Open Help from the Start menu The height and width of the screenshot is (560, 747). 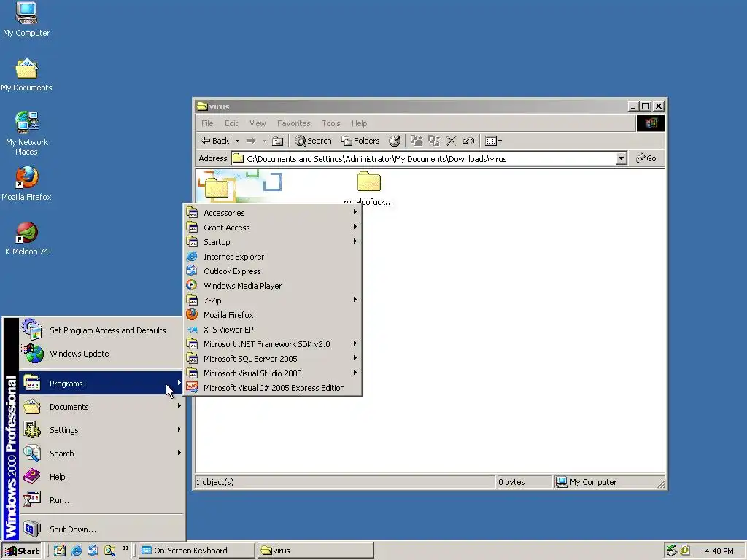point(101,477)
